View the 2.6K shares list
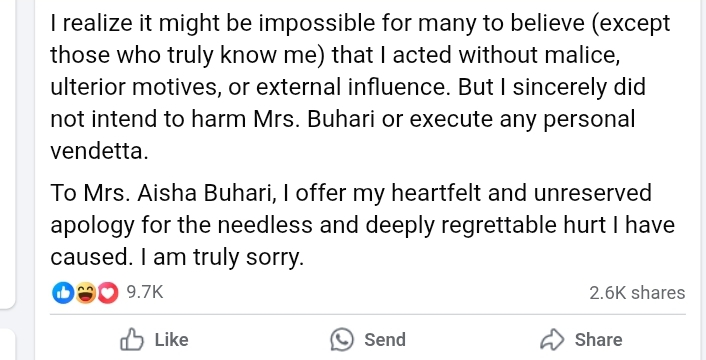The image size is (706, 360). pyautogui.click(x=637, y=293)
